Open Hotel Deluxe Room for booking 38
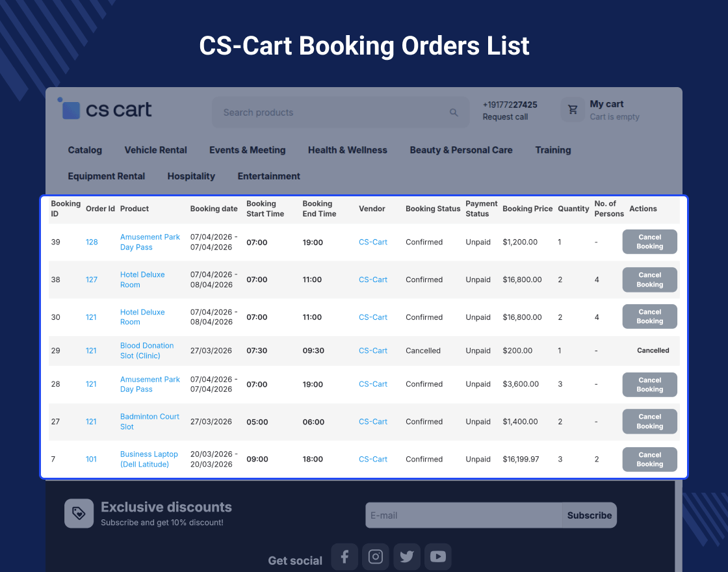Image resolution: width=728 pixels, height=572 pixels. [142, 279]
